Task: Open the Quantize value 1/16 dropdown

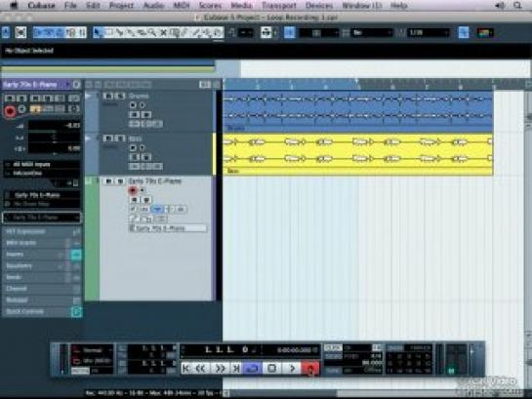Action: pos(429,33)
